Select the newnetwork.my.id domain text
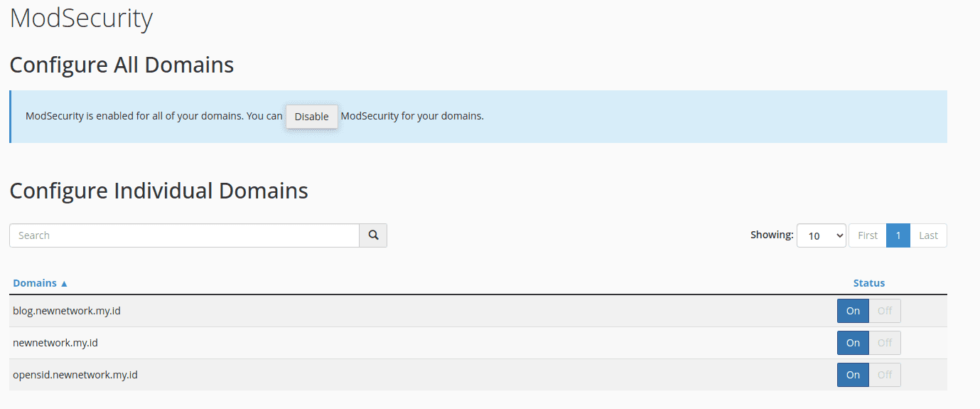This screenshot has height=409, width=980. tap(55, 343)
